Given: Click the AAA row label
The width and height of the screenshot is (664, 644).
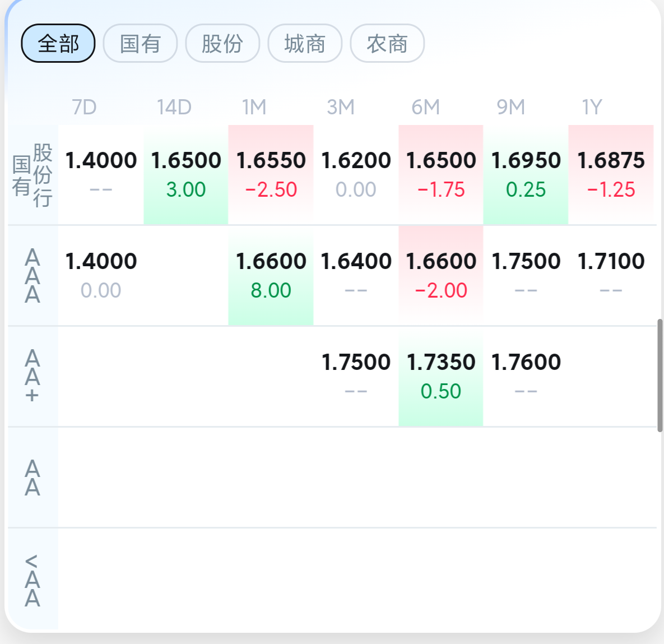Looking at the screenshot, I should coord(32,276).
